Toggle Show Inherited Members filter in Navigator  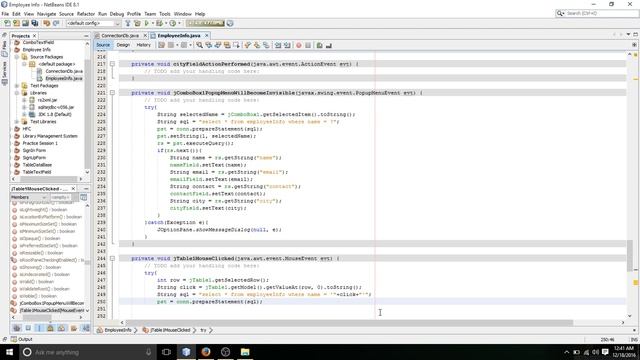[x=17, y=328]
